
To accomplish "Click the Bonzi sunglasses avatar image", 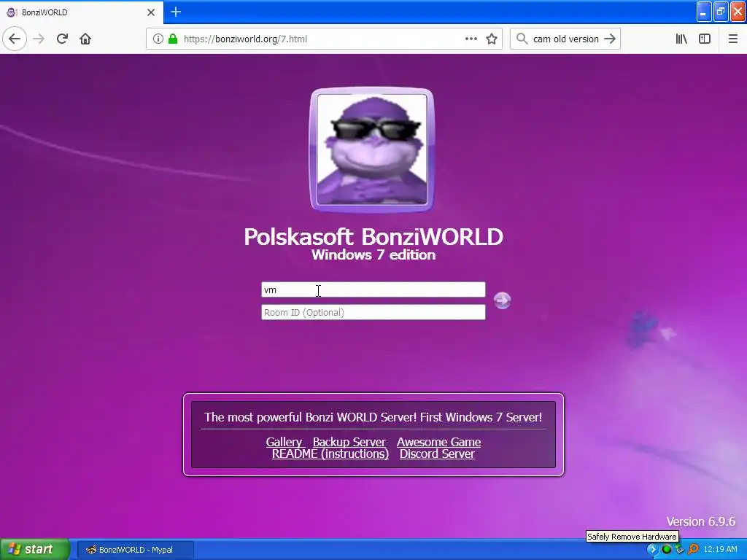I will click(372, 149).
